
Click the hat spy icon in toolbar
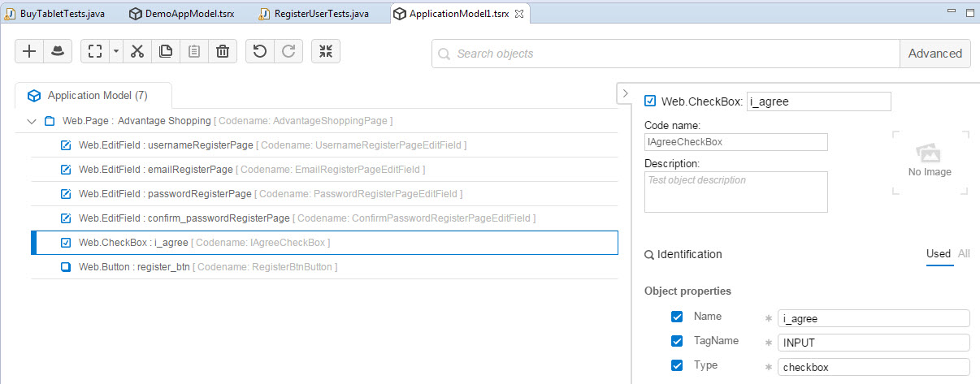[57, 51]
